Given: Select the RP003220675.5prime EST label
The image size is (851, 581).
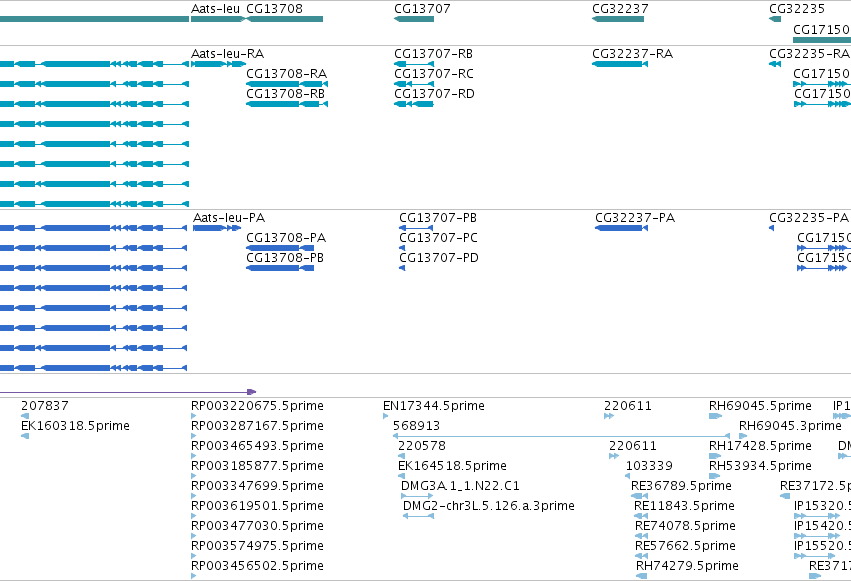Looking at the screenshot, I should (x=257, y=406).
